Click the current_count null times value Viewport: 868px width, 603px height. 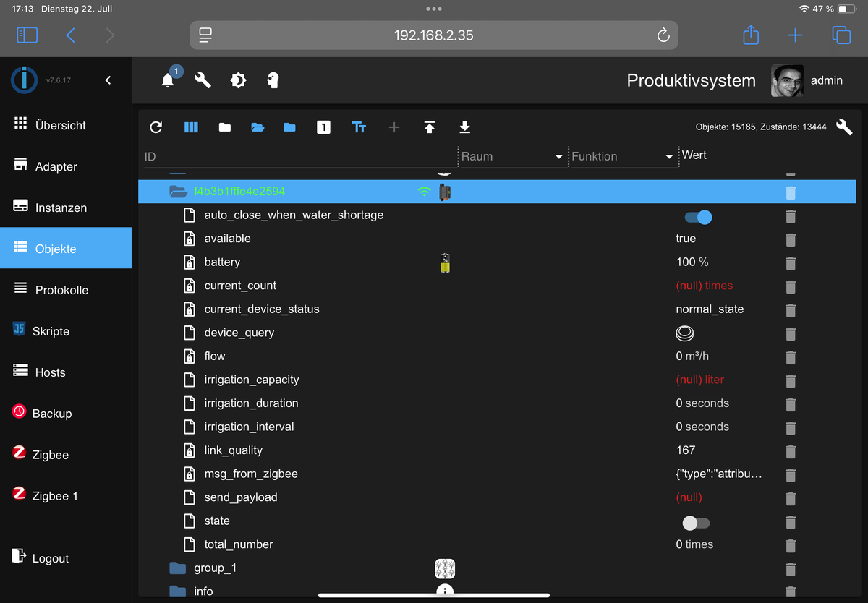[704, 286]
